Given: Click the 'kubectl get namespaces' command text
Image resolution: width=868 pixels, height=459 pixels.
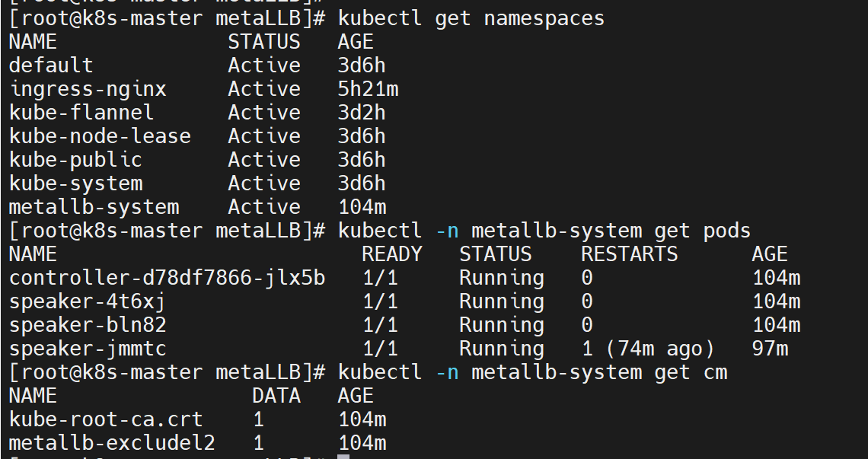Looking at the screenshot, I should [x=471, y=18].
